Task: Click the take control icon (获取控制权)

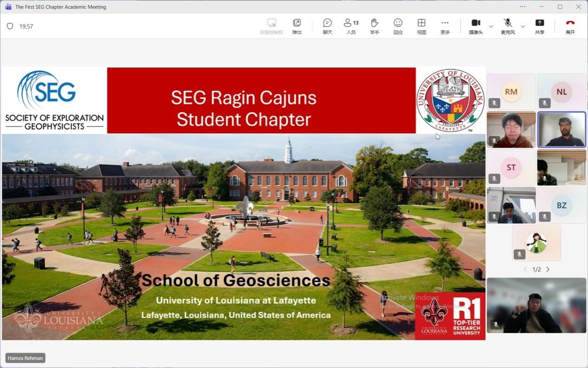Action: point(272,26)
